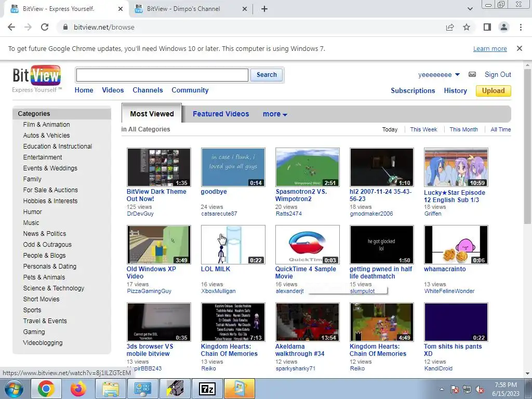This screenshot has width=532, height=399.
Task: Open 7-Zip from the taskbar
Action: (x=207, y=389)
